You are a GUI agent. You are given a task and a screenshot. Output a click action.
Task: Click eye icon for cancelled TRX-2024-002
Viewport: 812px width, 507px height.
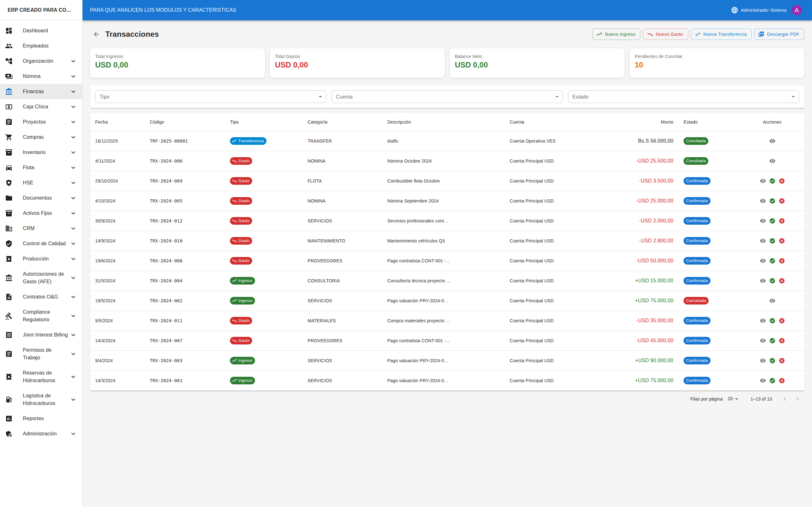click(x=772, y=301)
